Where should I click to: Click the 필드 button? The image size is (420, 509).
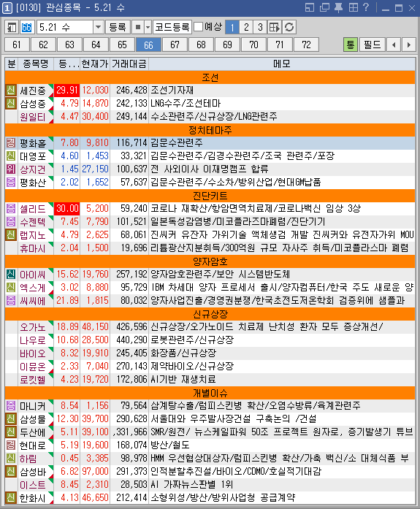[373, 45]
